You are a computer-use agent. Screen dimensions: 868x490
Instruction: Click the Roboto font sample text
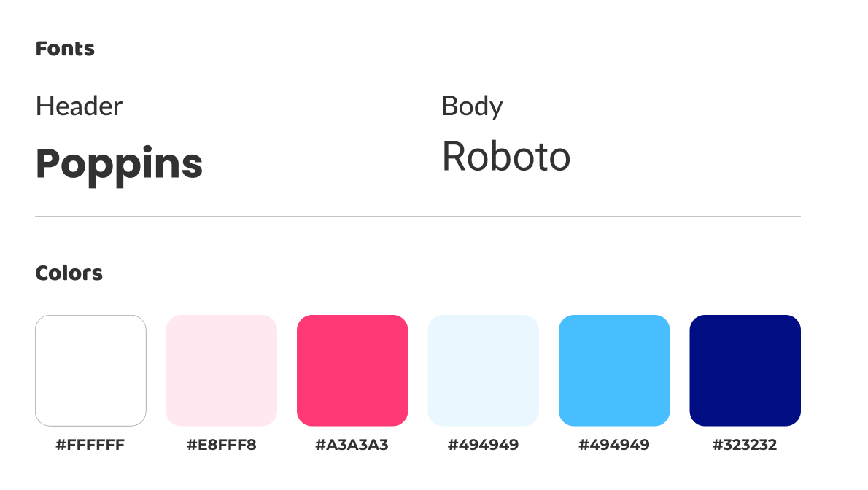click(506, 157)
